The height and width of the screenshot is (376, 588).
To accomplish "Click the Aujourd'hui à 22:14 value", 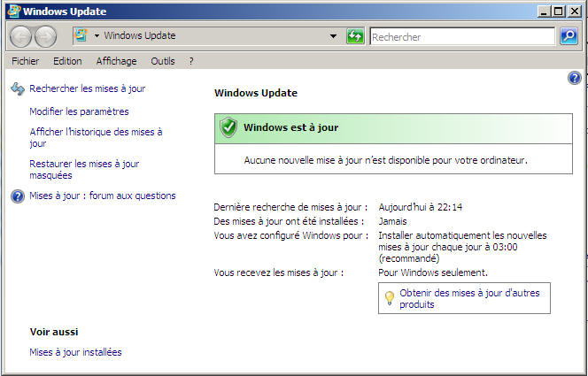I will tap(421, 207).
